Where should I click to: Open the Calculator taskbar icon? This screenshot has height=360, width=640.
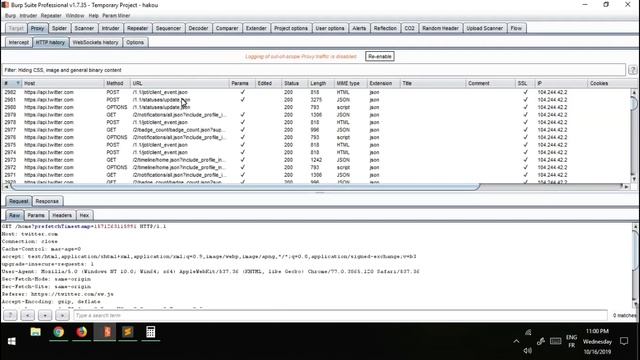click(x=151, y=332)
